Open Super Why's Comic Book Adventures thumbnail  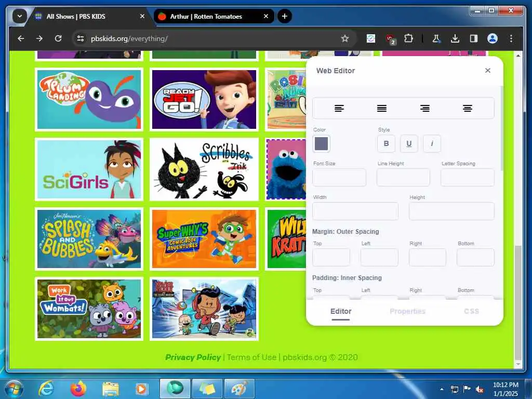click(204, 239)
